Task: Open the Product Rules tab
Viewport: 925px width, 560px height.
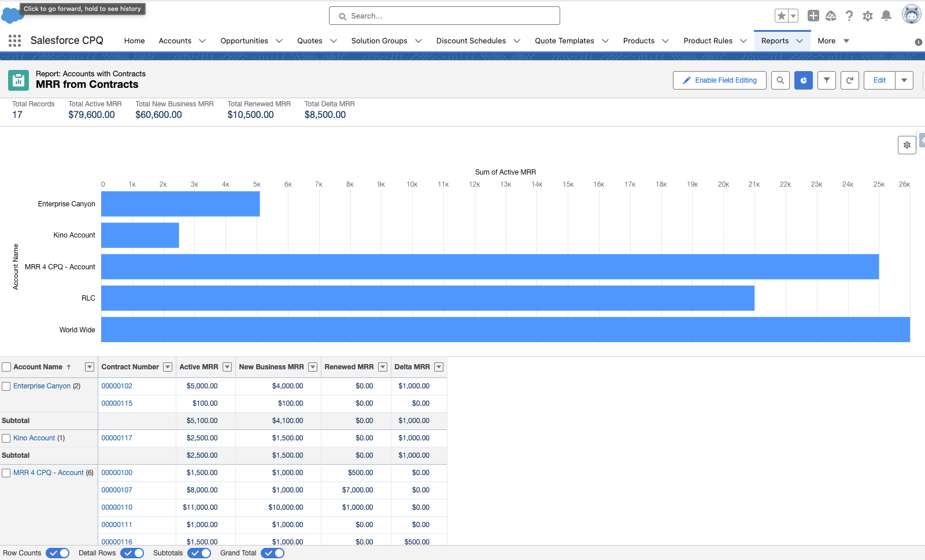Action: [x=708, y=41]
